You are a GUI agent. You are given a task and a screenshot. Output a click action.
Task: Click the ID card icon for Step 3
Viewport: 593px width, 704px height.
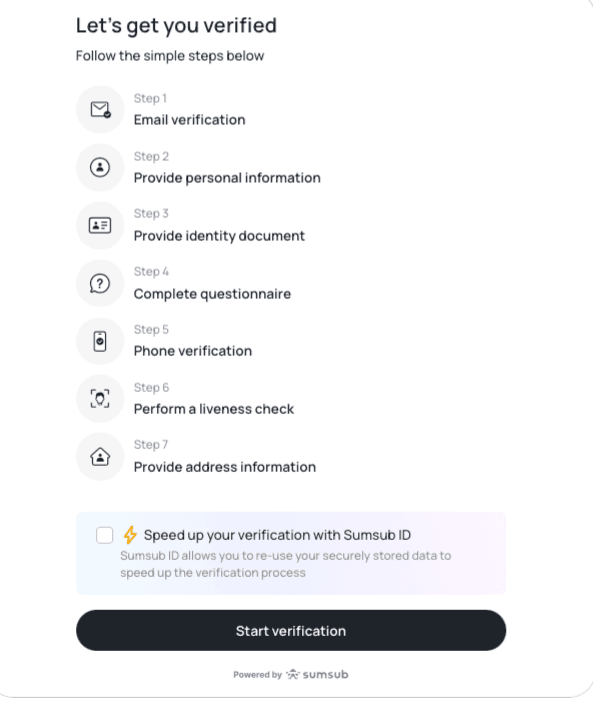pyautogui.click(x=100, y=225)
